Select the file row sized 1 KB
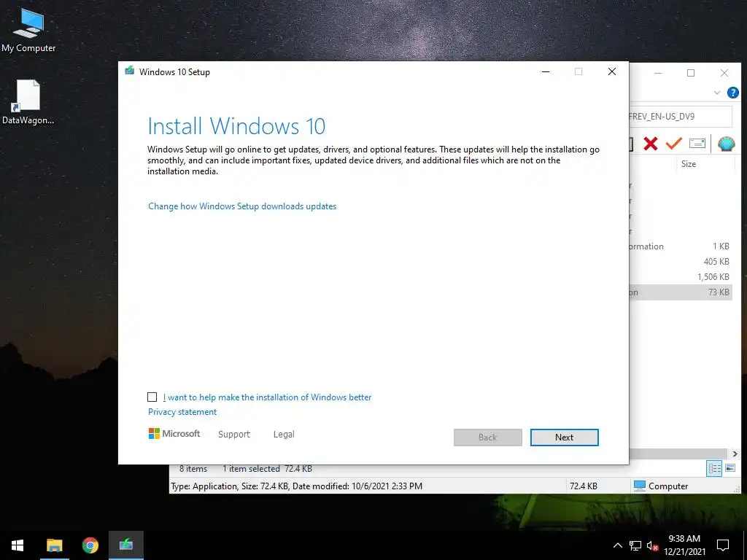 [x=681, y=246]
